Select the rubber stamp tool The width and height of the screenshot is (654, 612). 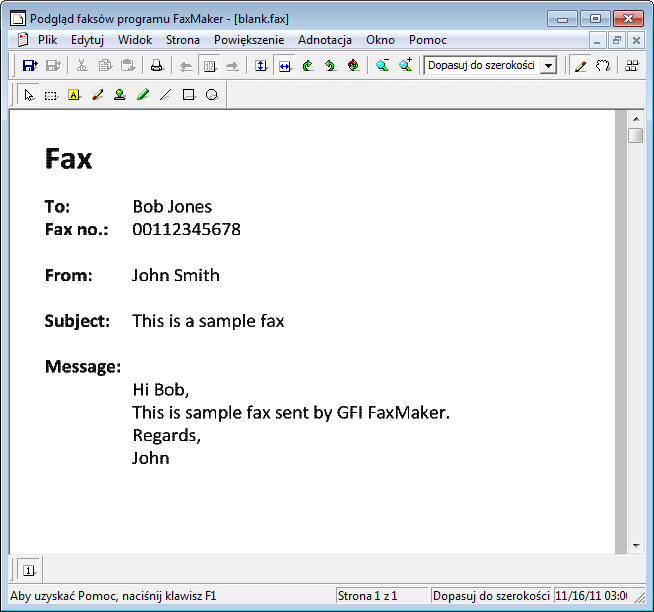click(x=120, y=95)
